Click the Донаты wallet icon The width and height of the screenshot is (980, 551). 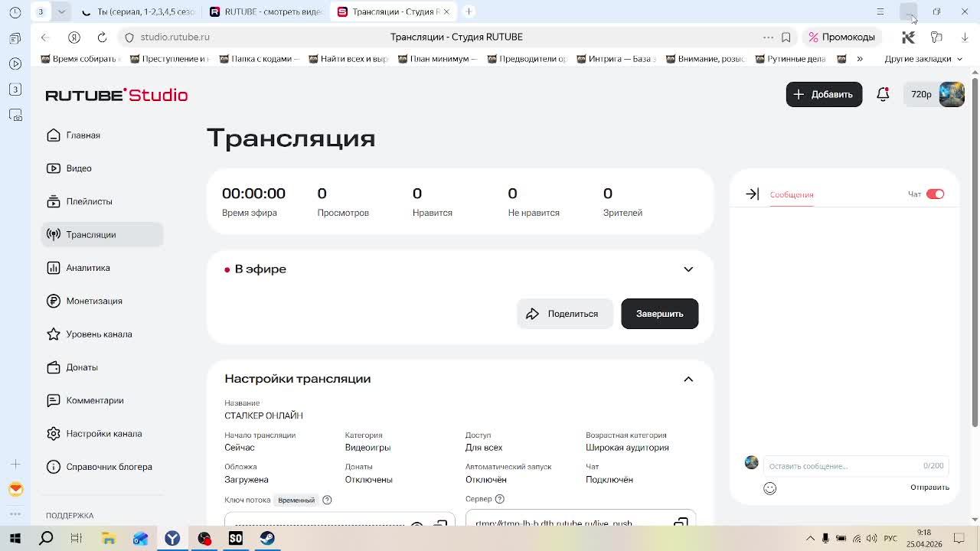click(54, 367)
